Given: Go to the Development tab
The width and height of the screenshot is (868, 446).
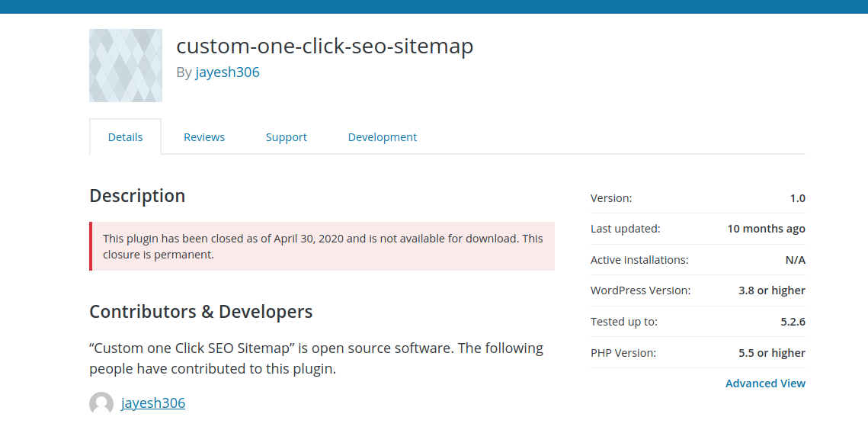Looking at the screenshot, I should click(383, 136).
